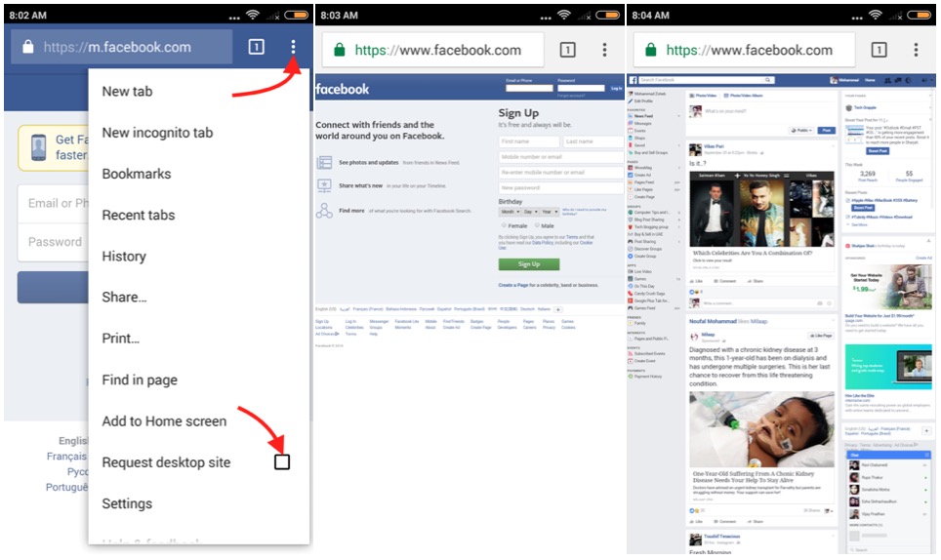Open the birthday Year dropdown

(551, 211)
